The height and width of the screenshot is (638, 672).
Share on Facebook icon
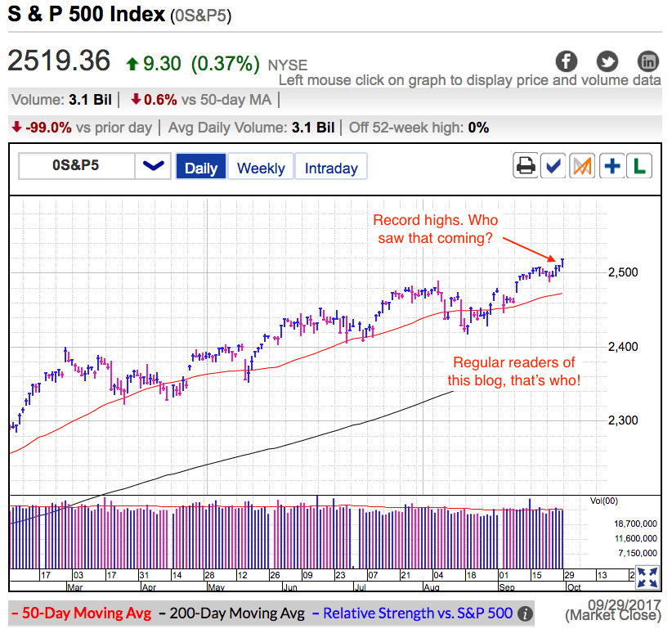(567, 61)
